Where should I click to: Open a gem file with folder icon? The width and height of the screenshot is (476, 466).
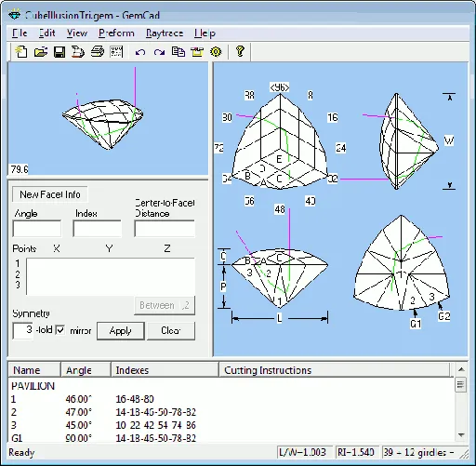(x=41, y=51)
